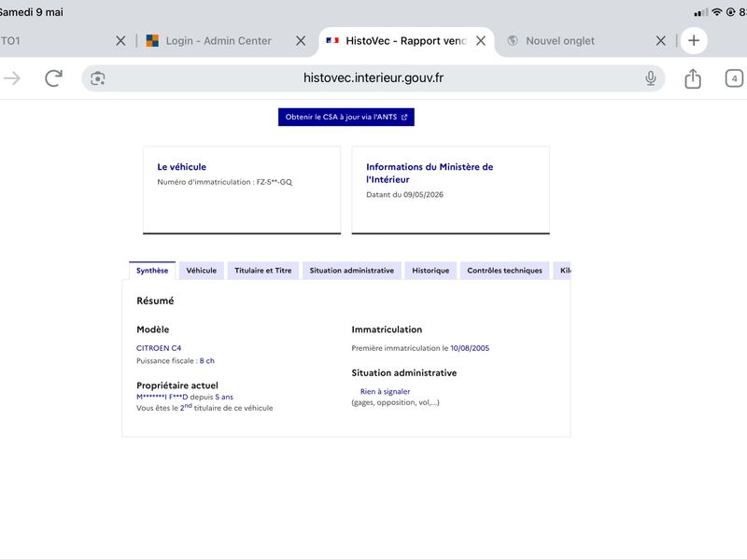This screenshot has width=747, height=560.
Task: Open the share sheet icon
Action: [x=693, y=78]
